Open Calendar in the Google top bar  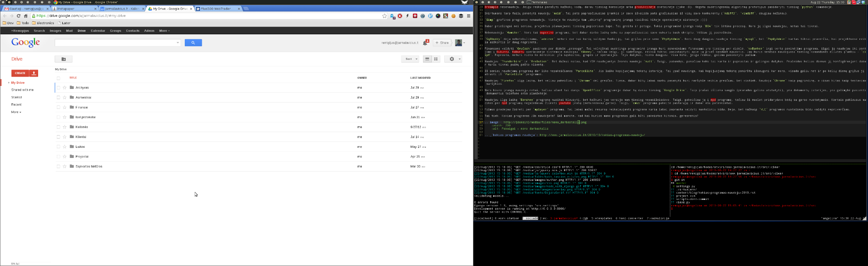98,30
